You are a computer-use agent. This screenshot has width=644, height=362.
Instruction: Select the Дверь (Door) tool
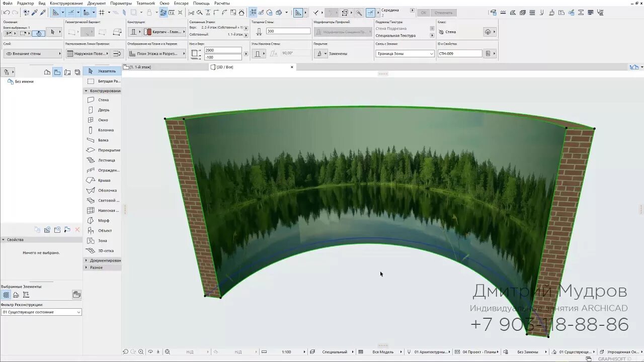click(103, 110)
